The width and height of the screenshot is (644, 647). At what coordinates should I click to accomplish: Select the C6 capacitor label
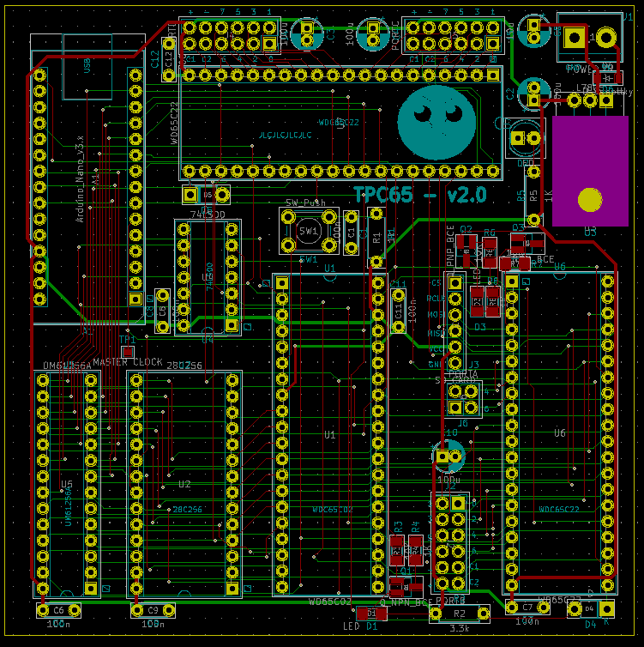pyautogui.click(x=58, y=610)
